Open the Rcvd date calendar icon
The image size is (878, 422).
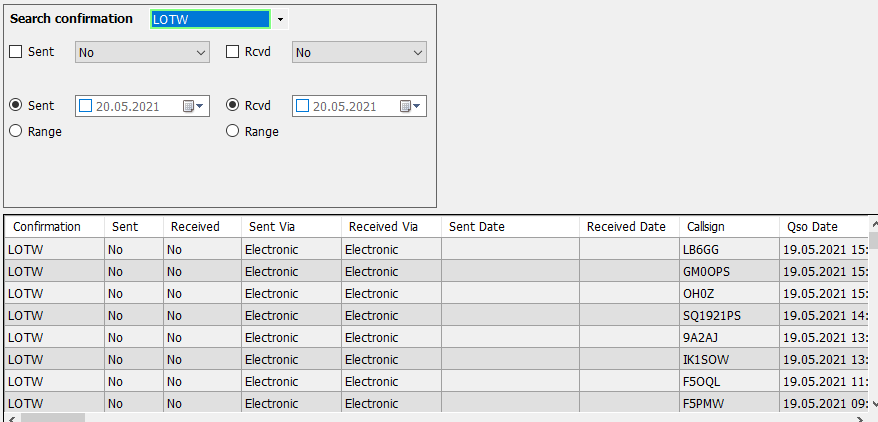410,106
